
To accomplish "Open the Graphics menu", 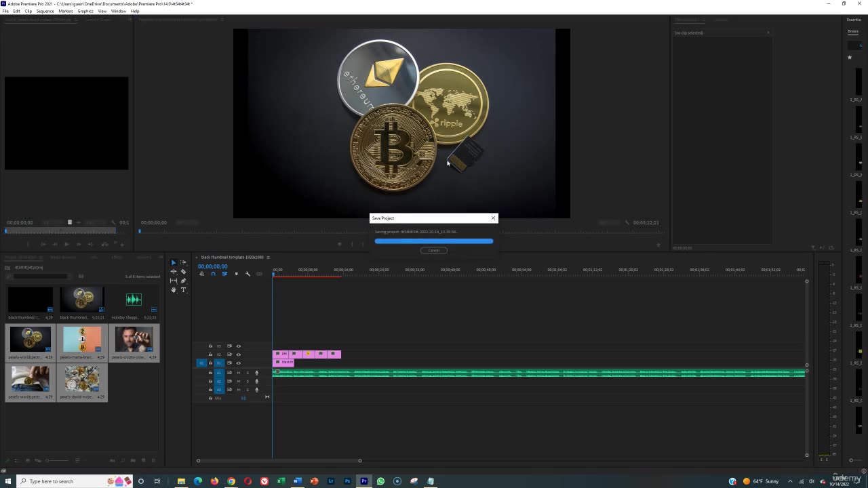I will point(85,11).
